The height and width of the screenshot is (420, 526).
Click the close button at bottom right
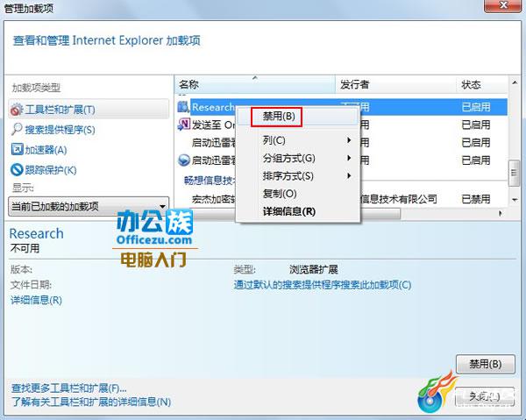click(485, 396)
